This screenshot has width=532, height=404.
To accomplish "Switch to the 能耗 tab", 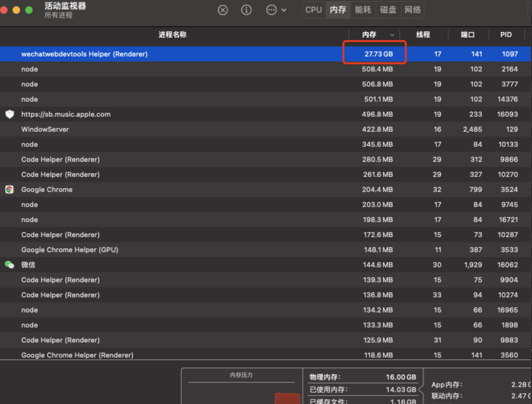I will (x=363, y=10).
